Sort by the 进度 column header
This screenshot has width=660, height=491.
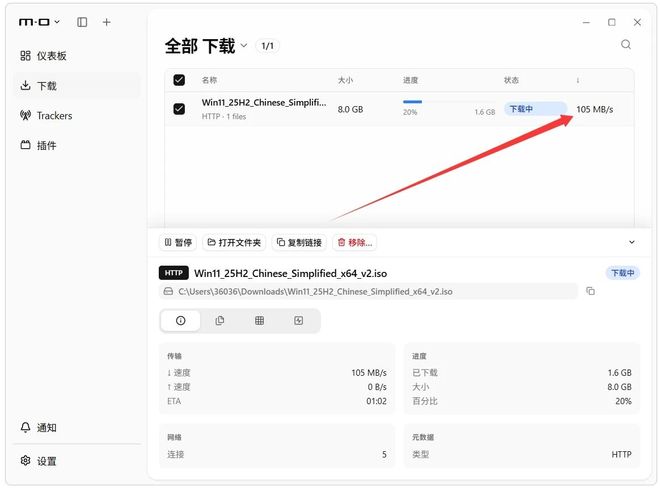click(x=410, y=80)
